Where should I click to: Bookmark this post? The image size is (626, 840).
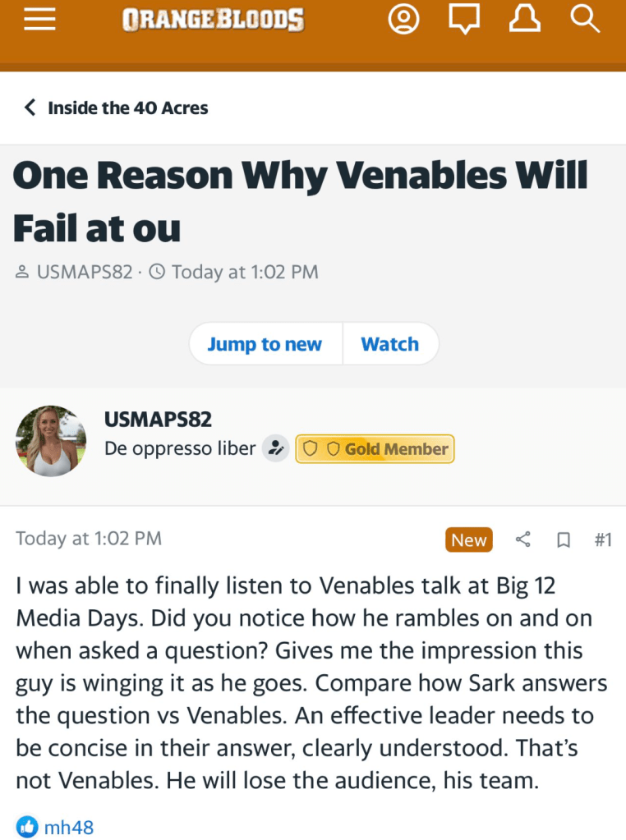pos(564,539)
